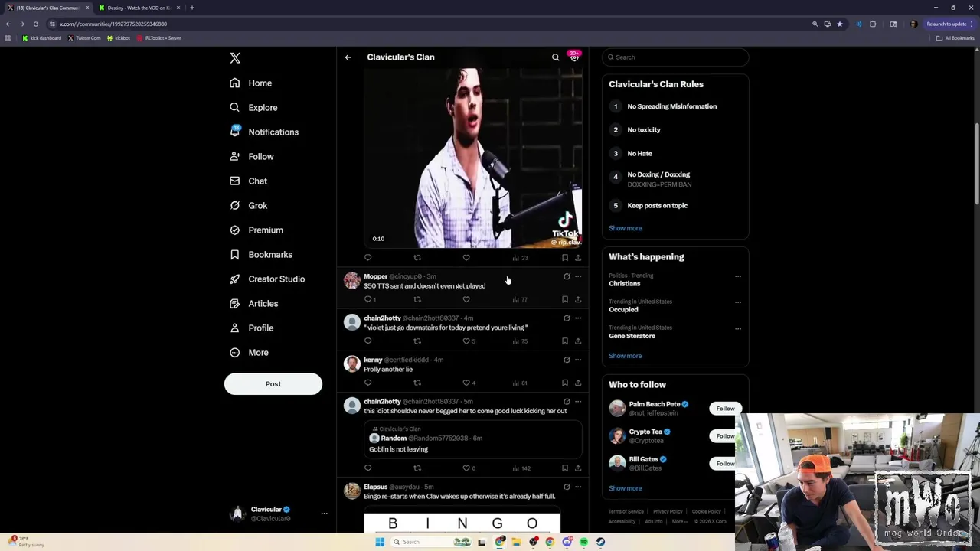Click the Creator Studio icon
Image resolution: width=980 pixels, height=551 pixels.
pos(234,279)
